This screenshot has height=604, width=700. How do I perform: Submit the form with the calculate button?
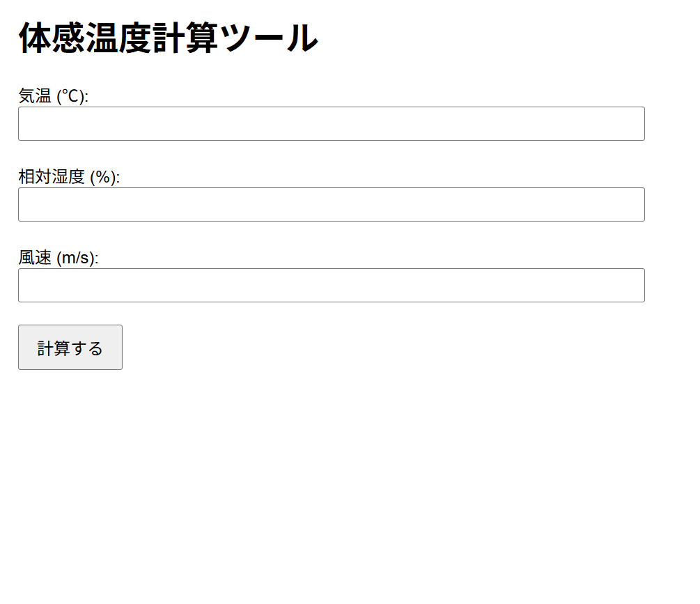click(70, 348)
